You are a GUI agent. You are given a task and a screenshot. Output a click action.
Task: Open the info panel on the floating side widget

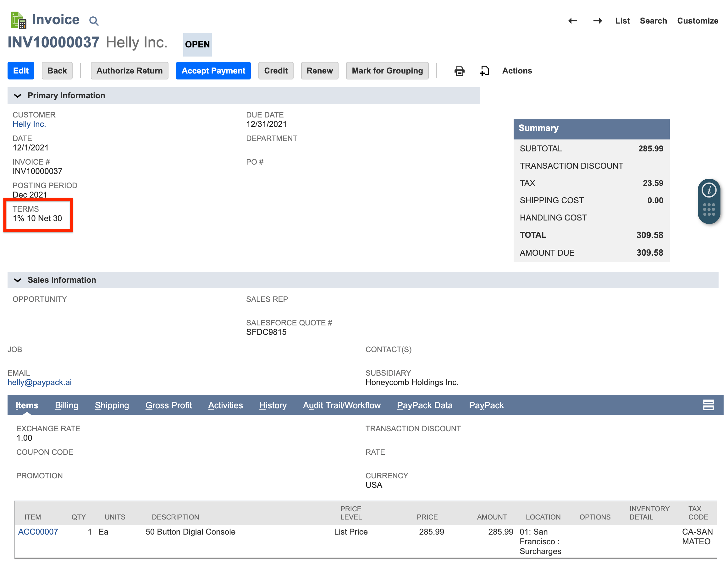[x=709, y=190]
